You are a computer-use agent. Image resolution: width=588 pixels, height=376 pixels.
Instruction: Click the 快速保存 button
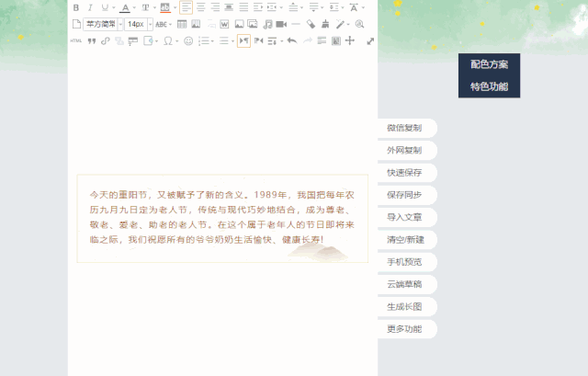coord(407,173)
